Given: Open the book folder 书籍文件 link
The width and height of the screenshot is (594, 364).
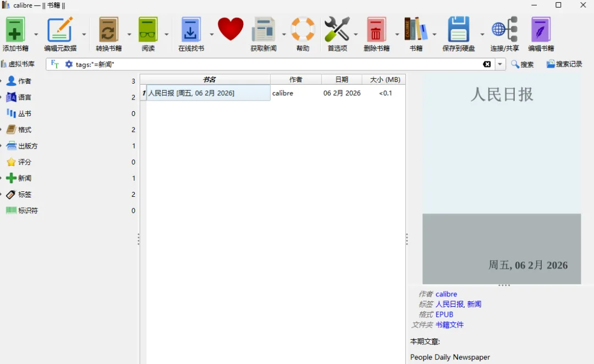Looking at the screenshot, I should (x=450, y=324).
